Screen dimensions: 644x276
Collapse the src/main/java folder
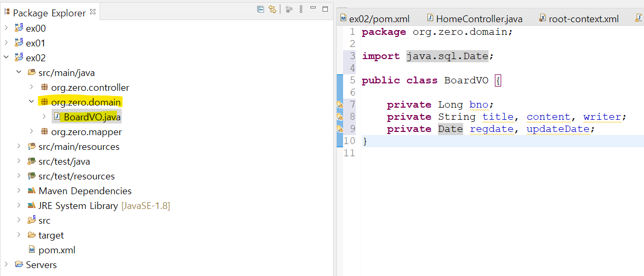coord(19,72)
